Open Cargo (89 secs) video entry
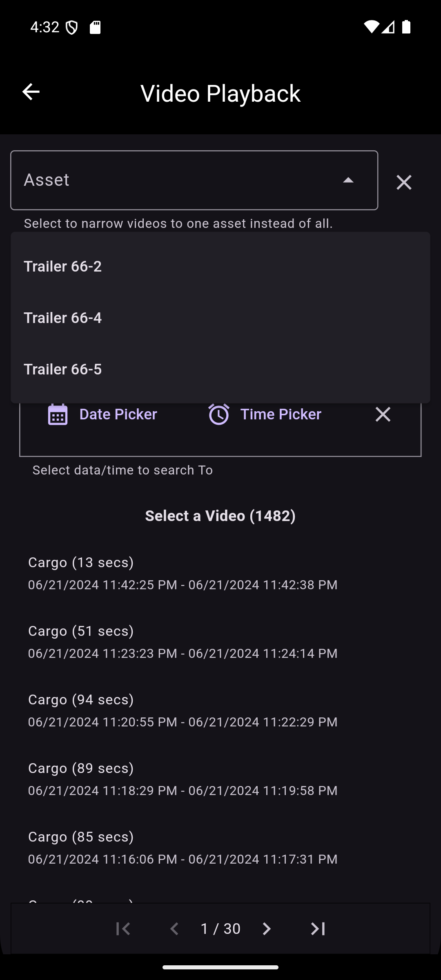Screen dimensions: 441x980 point(183,779)
